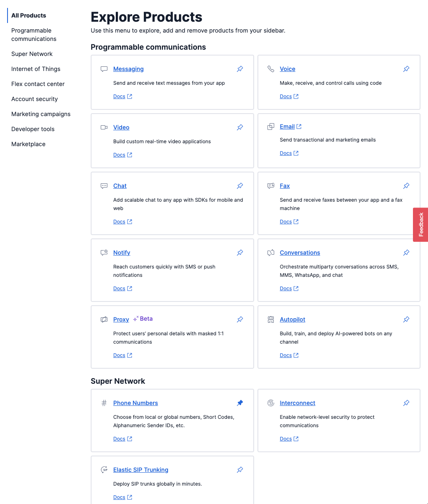The image size is (428, 504).
Task: Click the Proxy pin icon
Action: point(240,319)
